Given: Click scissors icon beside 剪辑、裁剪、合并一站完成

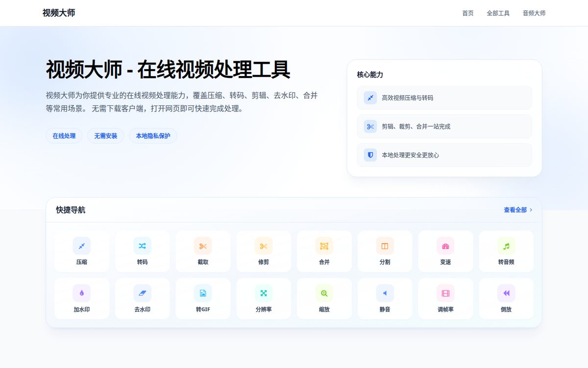Looking at the screenshot, I should coord(370,126).
